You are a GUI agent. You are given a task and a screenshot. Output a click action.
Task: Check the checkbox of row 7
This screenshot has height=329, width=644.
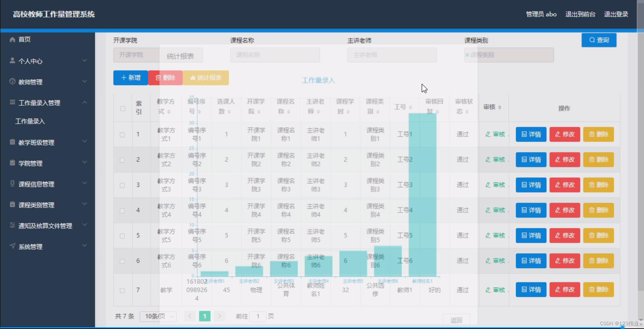coord(123,291)
